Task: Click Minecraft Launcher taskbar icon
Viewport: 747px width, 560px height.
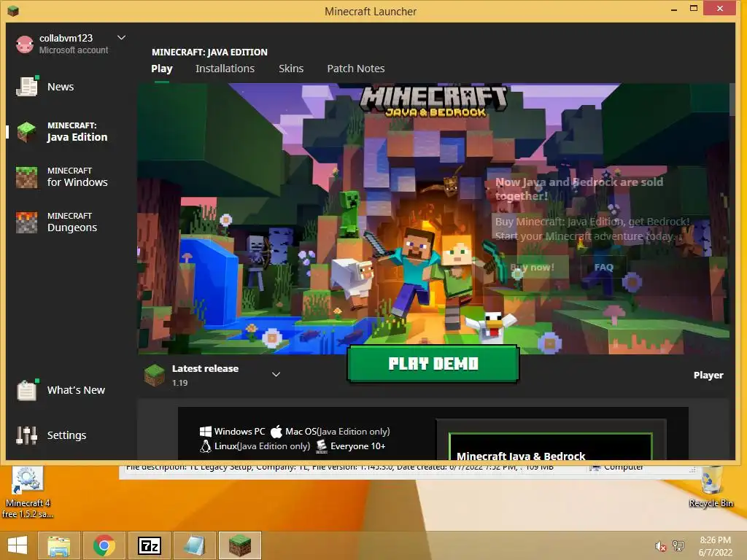Action: [x=239, y=545]
